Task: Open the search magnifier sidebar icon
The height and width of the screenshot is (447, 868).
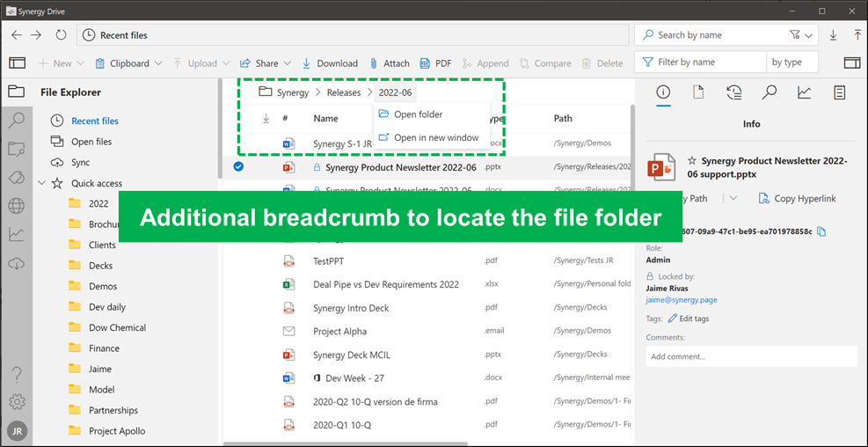Action: 17,121
